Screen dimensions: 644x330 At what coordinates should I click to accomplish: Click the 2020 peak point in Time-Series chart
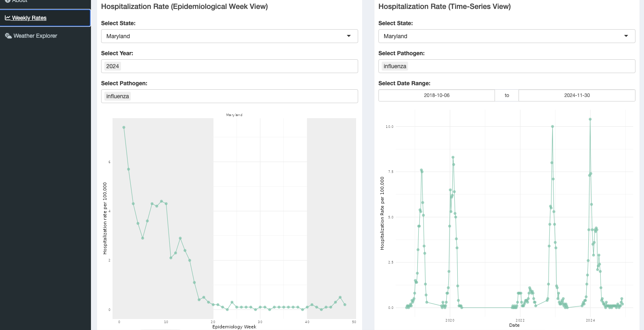click(x=453, y=157)
